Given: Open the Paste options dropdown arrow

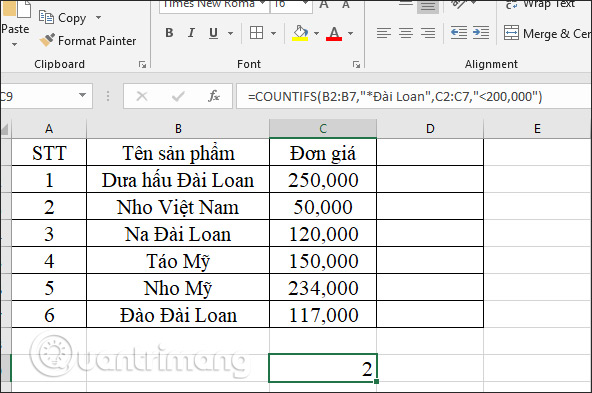Looking at the screenshot, I should pyautogui.click(x=14, y=45).
